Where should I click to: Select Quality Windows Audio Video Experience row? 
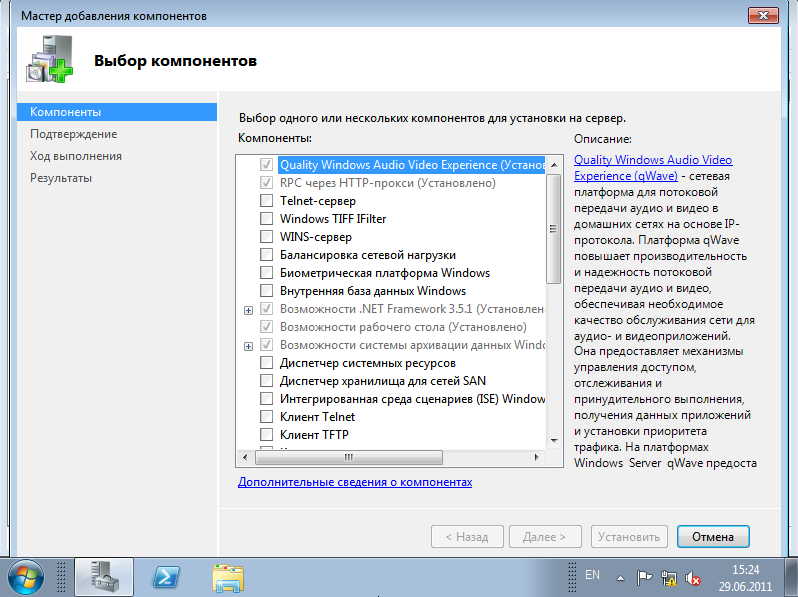(x=412, y=165)
